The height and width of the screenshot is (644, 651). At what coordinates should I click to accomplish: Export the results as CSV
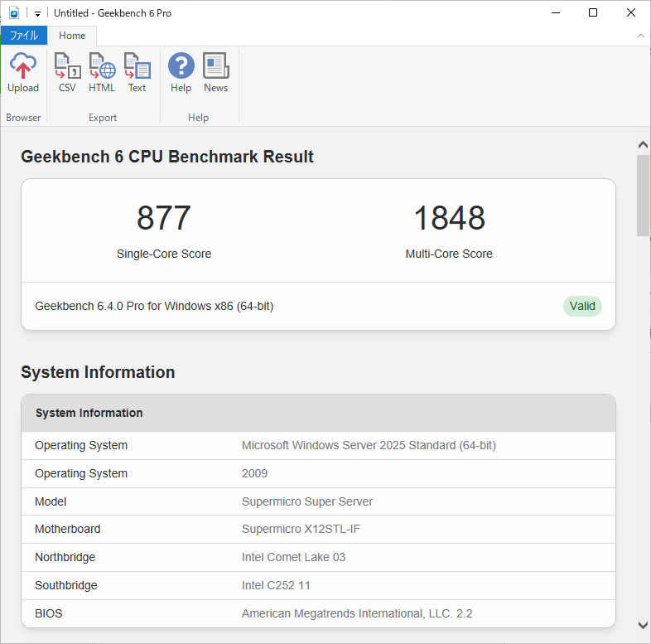coord(67,73)
